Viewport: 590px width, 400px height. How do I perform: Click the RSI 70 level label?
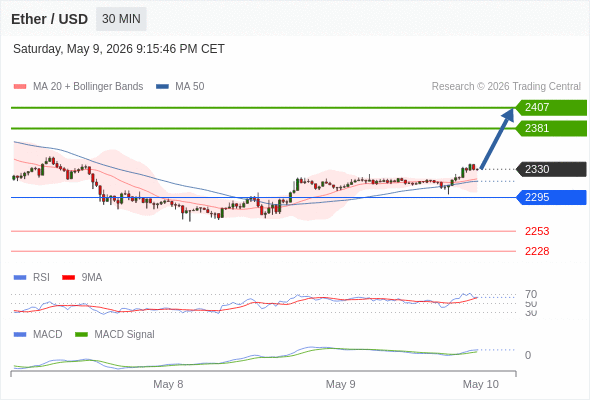(531, 294)
